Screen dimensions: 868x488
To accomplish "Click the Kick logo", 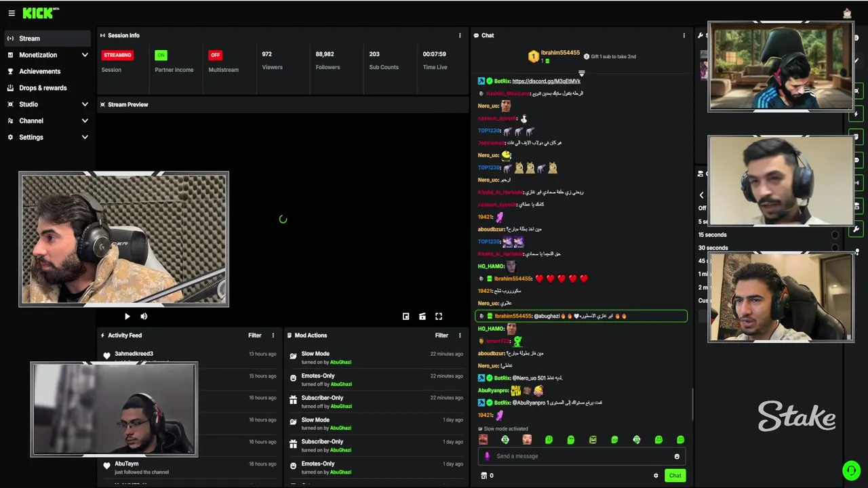I will (x=41, y=13).
